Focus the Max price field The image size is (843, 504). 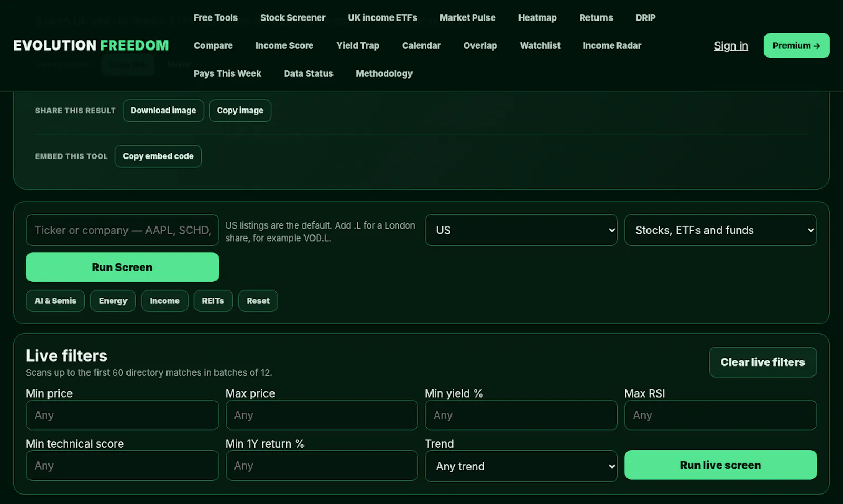point(322,415)
